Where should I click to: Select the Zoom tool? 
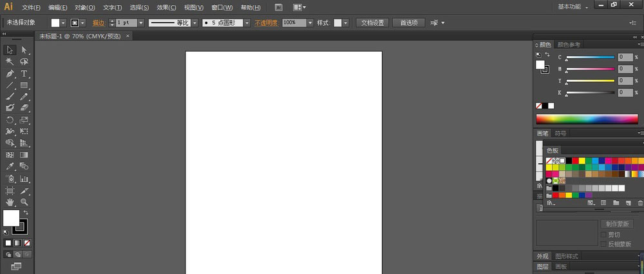(24, 202)
